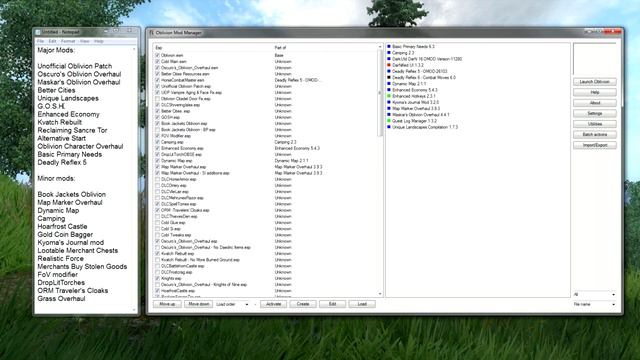Click the blue square beside Deadly Reflex 5 OMOD
The width and height of the screenshot is (640, 360).
pyautogui.click(x=389, y=71)
